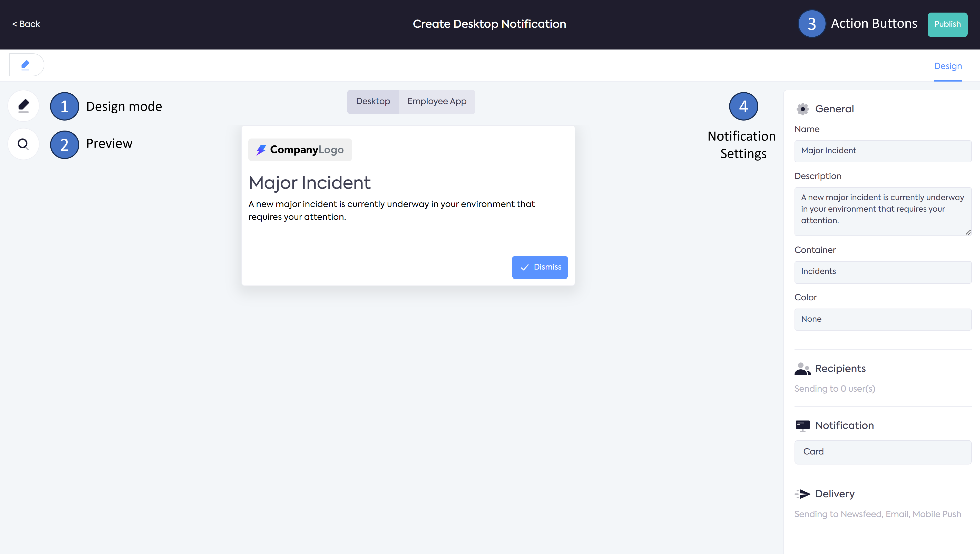The width and height of the screenshot is (980, 554).
Task: Click the Notification monitor icon
Action: pyautogui.click(x=802, y=426)
